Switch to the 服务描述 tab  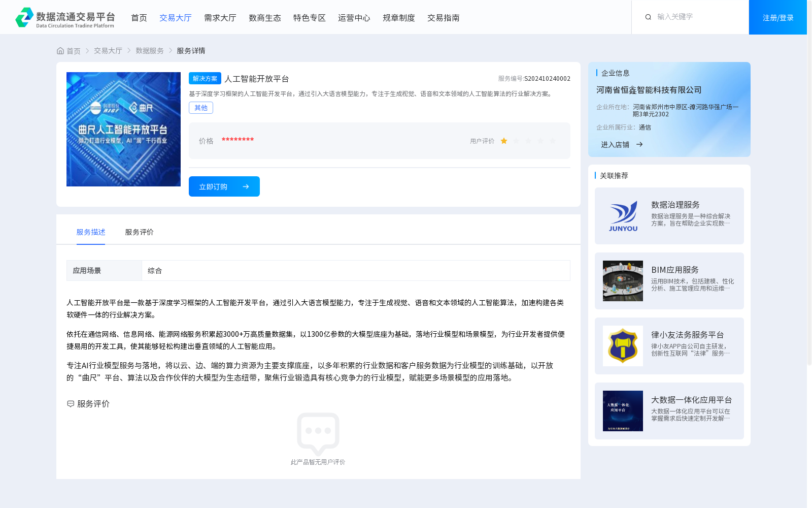coord(91,232)
